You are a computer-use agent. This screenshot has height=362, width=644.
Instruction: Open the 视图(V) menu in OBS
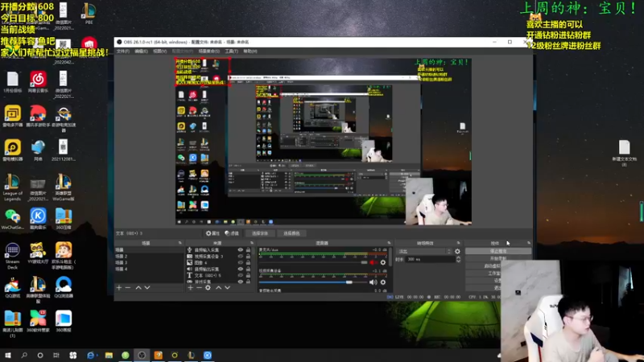tap(159, 51)
